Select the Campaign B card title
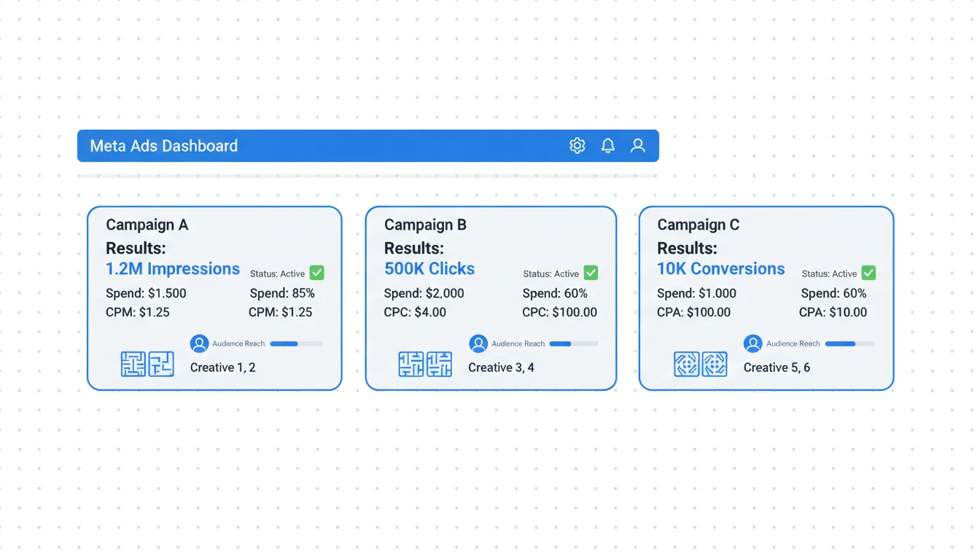Image resolution: width=980 pixels, height=560 pixels. 425,225
